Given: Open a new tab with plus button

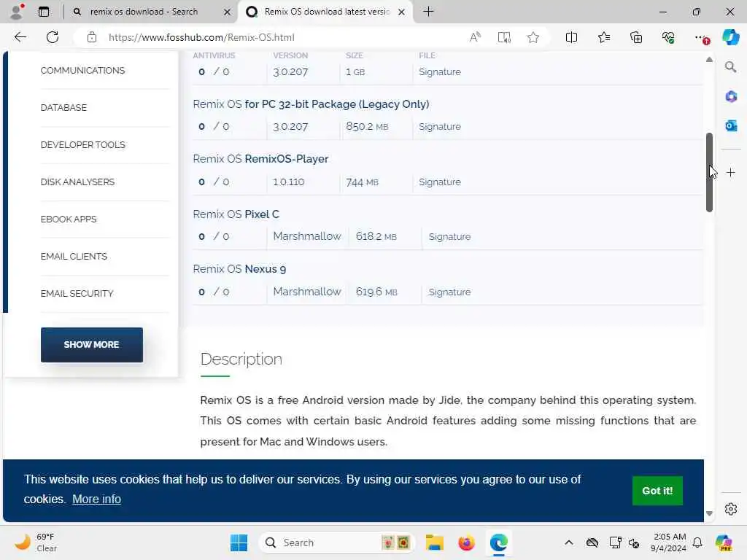Looking at the screenshot, I should pyautogui.click(x=428, y=12).
